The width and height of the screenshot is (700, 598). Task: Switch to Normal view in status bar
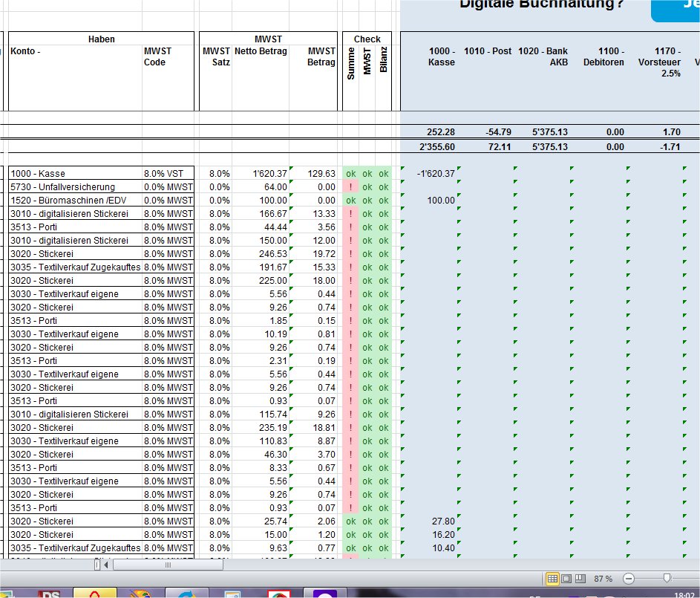[552, 578]
